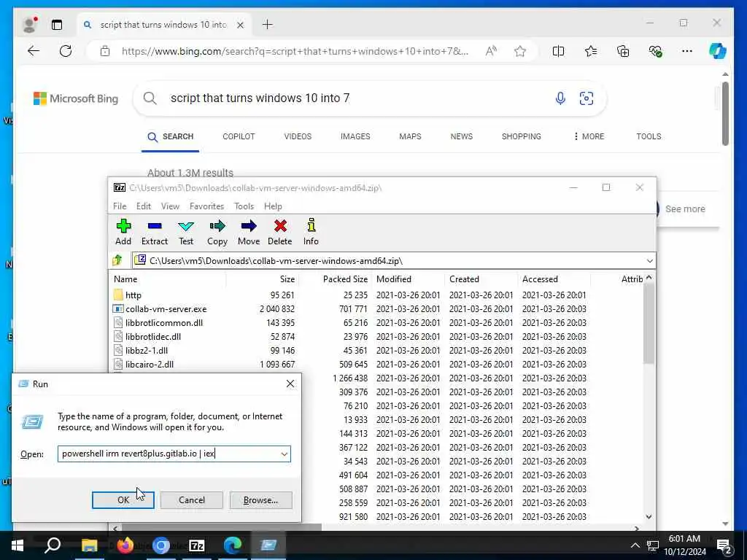Run the Test tool in 7-Zip
747x560 pixels.
pyautogui.click(x=186, y=232)
